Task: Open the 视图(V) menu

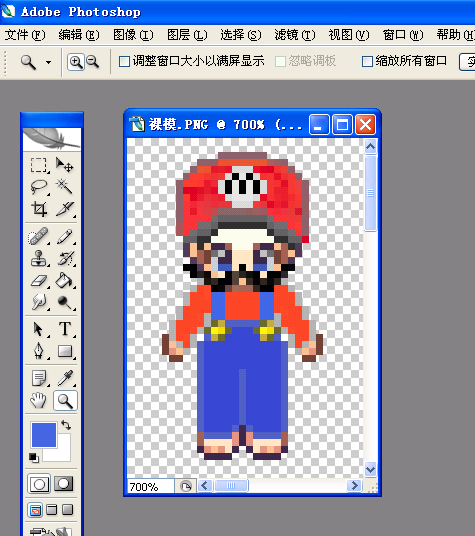Action: coord(349,35)
